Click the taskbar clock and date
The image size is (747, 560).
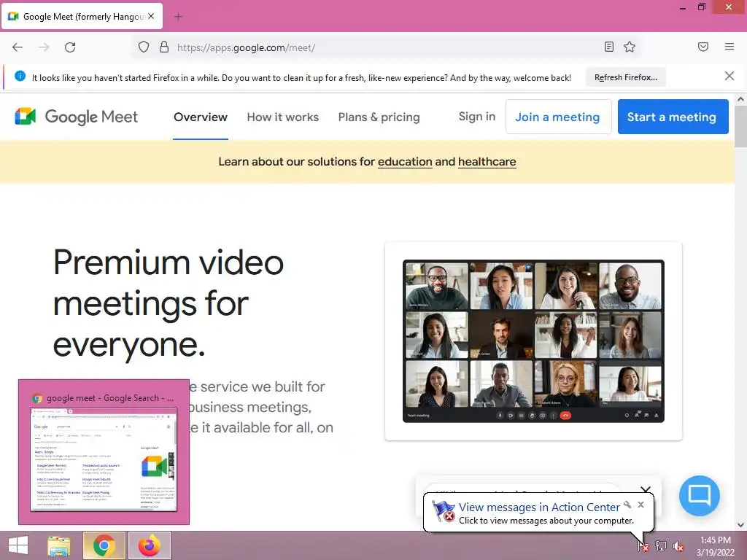[715, 546]
